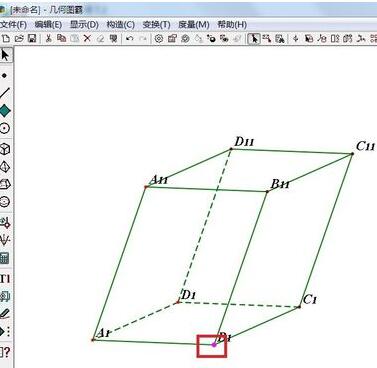The image size is (377, 368).
Task: Click the Copy icon in toolbar
Action: pyautogui.click(x=61, y=39)
